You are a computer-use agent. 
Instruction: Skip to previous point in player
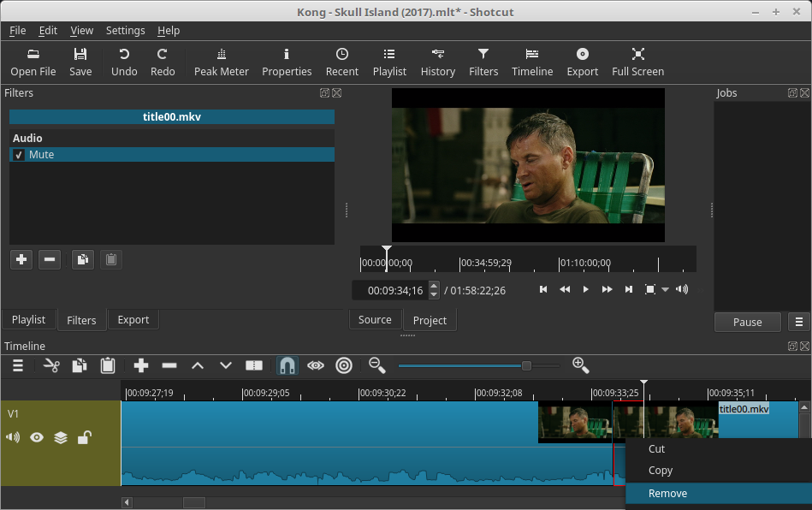point(543,289)
